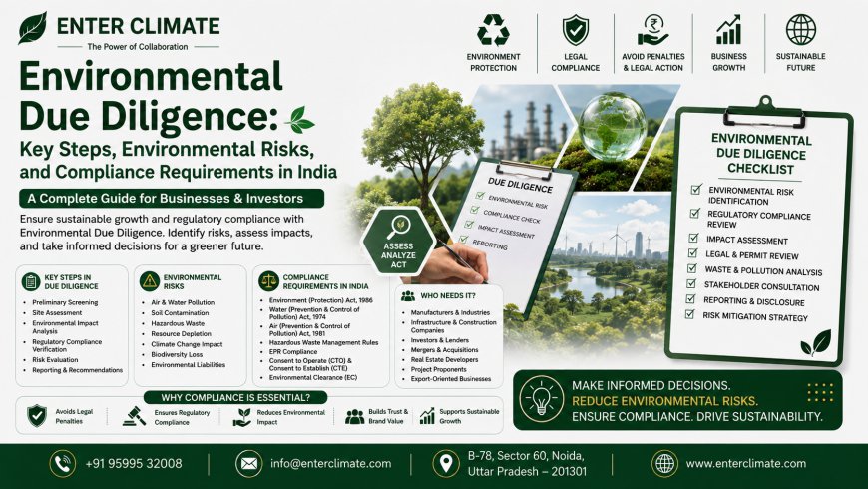Check Legal & Permit Review checkbox

pos(693,253)
